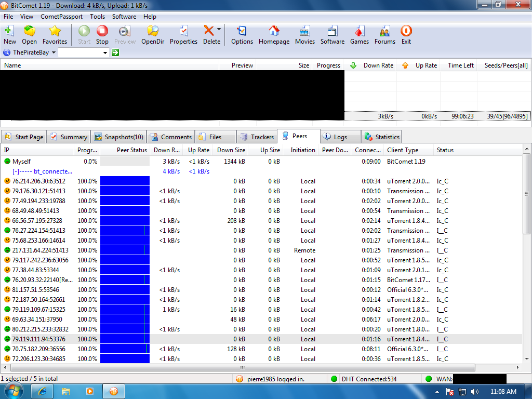Image resolution: width=532 pixels, height=399 pixels.
Task: Open the Options toolbar icon
Action: [242, 31]
